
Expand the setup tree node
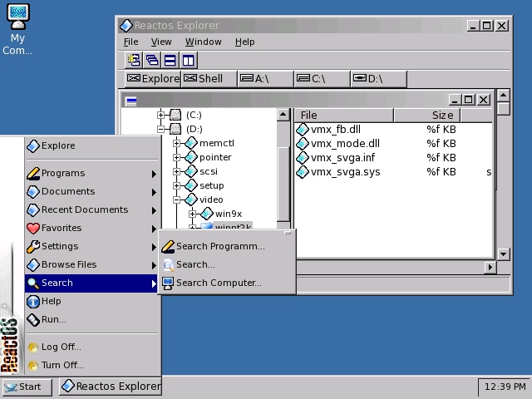176,185
